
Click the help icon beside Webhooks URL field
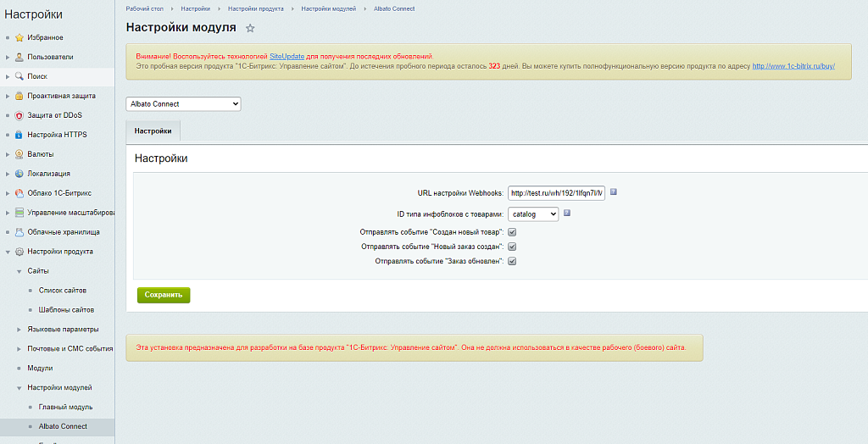pyautogui.click(x=613, y=192)
